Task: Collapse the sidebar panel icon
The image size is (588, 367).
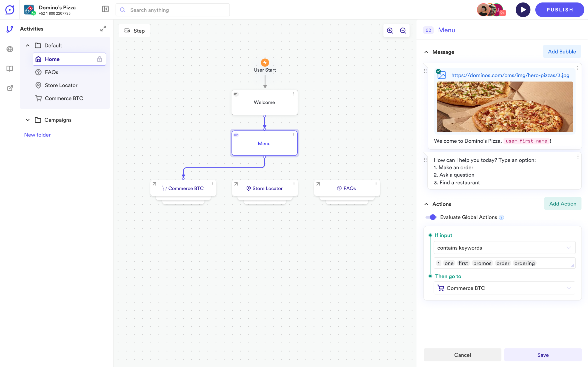Action: (x=105, y=9)
